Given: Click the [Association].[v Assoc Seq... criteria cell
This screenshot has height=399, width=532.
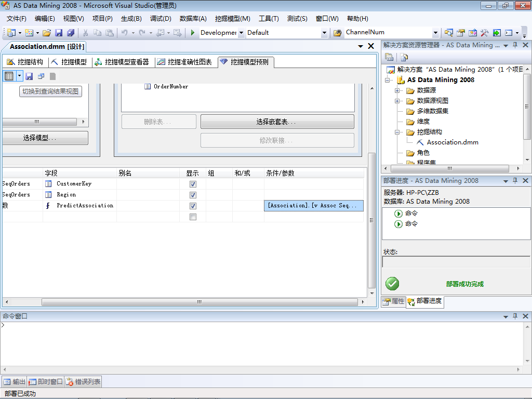Looking at the screenshot, I should click(x=313, y=206).
